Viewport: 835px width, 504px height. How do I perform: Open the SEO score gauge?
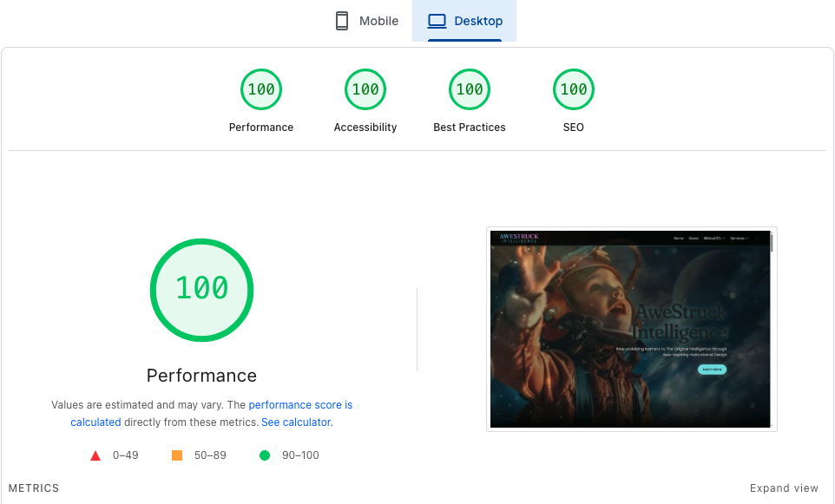click(x=574, y=89)
